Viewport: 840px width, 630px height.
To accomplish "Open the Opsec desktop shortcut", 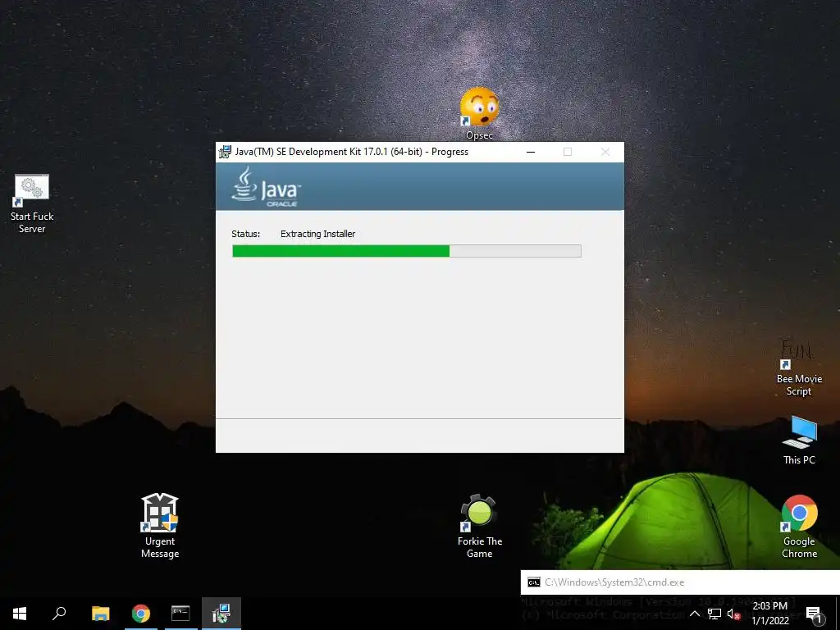I will [479, 113].
